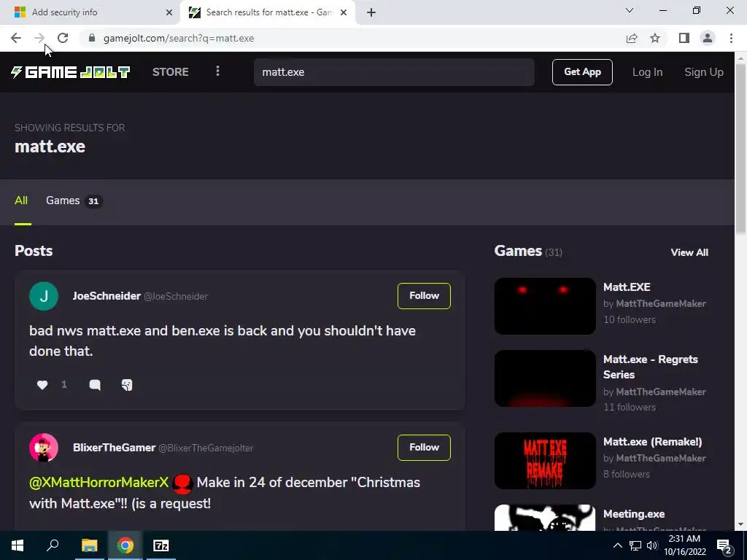Viewport: 747px width, 560px height.
Task: Open Matt.exe - Regrets Series title link
Action: tap(650, 367)
